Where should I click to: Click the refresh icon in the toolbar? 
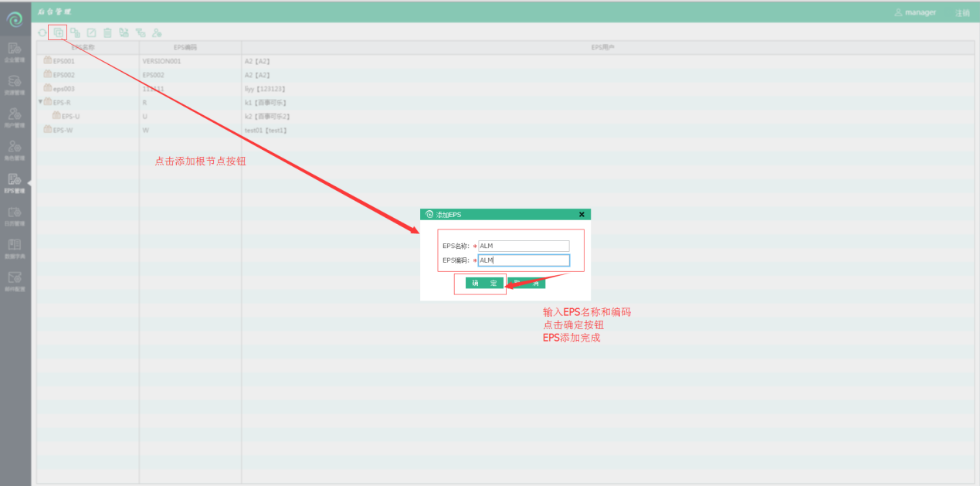[42, 32]
